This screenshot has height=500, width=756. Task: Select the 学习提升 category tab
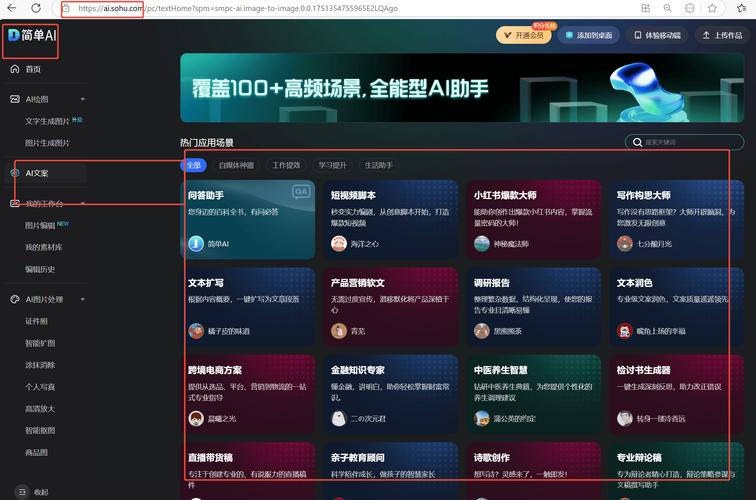[x=332, y=165]
